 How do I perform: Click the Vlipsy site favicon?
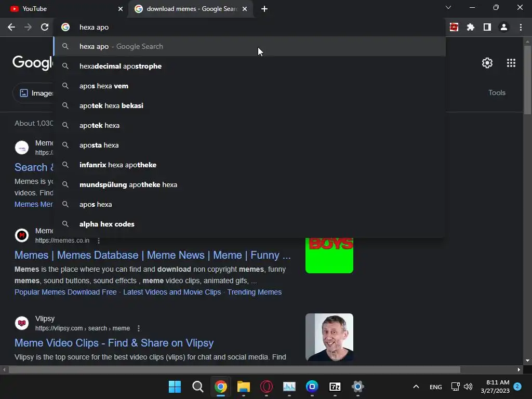(22, 323)
